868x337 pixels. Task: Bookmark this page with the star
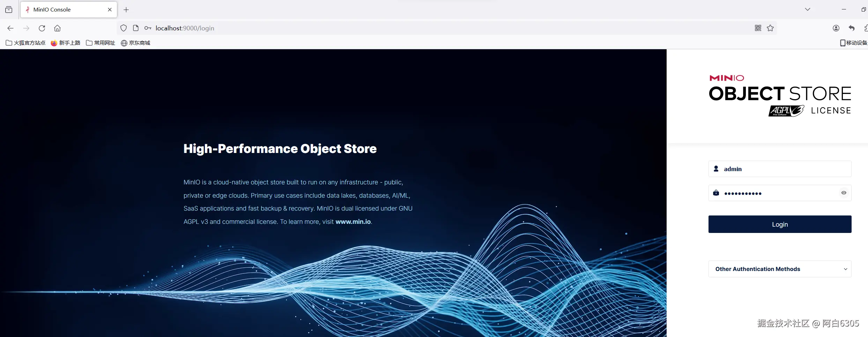tap(770, 28)
